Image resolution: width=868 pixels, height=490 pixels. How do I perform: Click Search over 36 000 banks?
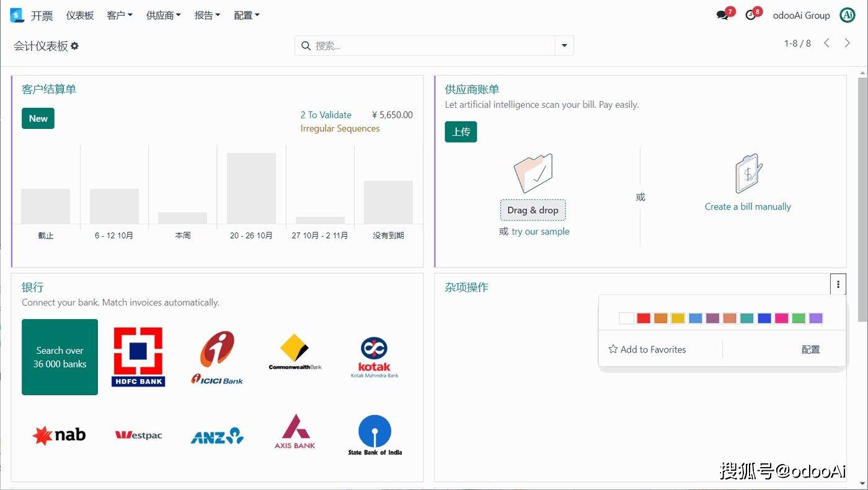pos(60,357)
